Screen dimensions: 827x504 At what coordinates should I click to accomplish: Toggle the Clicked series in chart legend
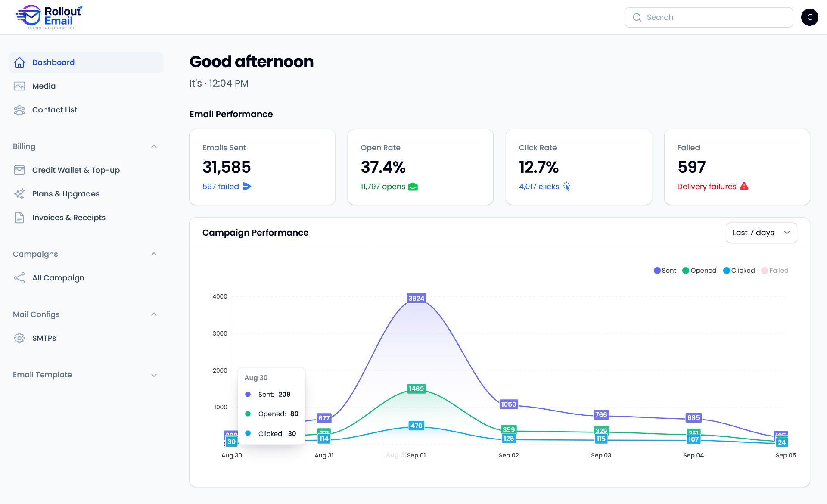[x=739, y=271]
